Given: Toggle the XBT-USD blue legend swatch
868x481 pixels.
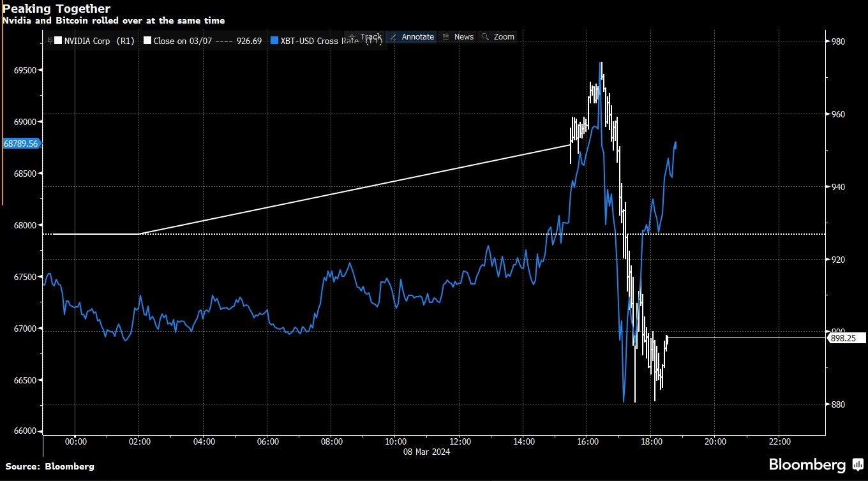Looking at the screenshot, I should click(x=274, y=41).
